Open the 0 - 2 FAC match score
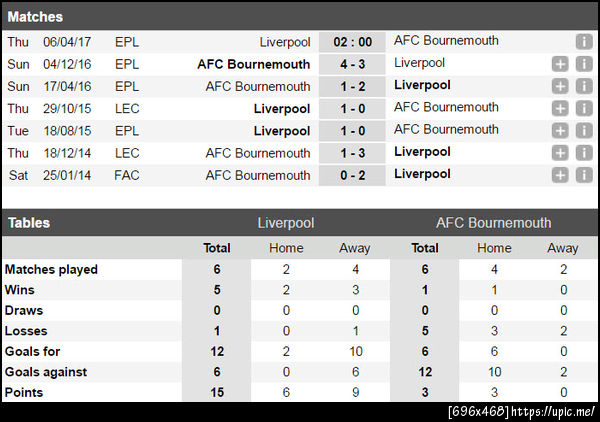The height and width of the screenshot is (422, 600). click(x=351, y=175)
